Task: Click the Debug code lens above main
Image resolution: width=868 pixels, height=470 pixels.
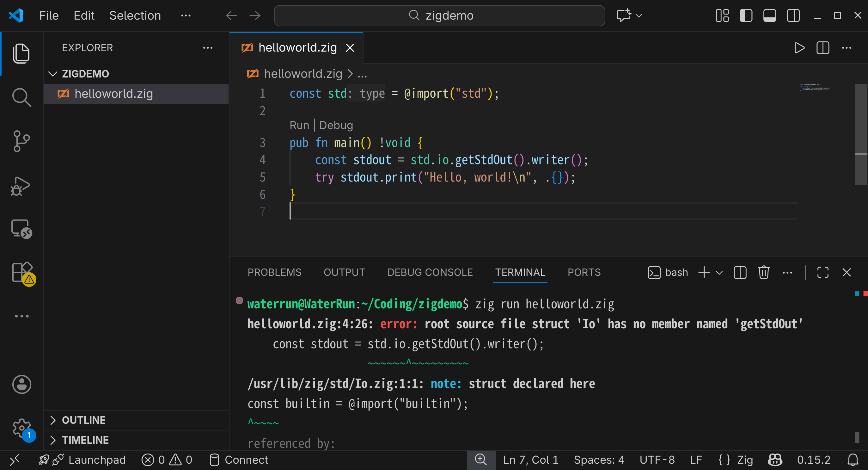Action: click(x=336, y=125)
